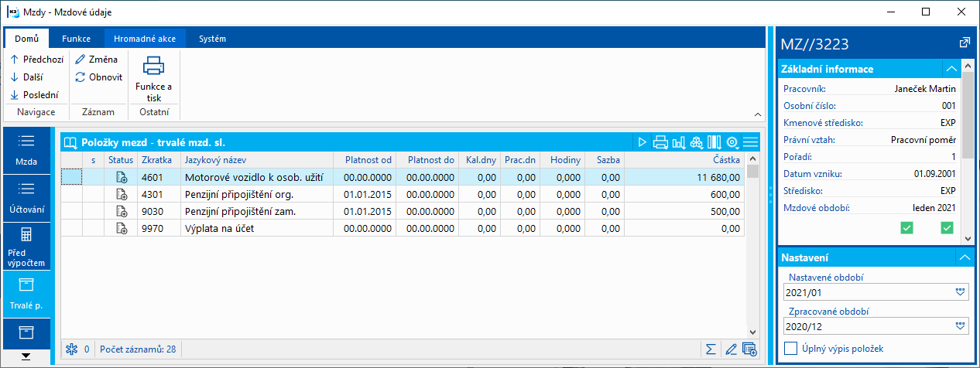The width and height of the screenshot is (980, 368).
Task: Collapse the Nastavení section
Action: tap(963, 257)
